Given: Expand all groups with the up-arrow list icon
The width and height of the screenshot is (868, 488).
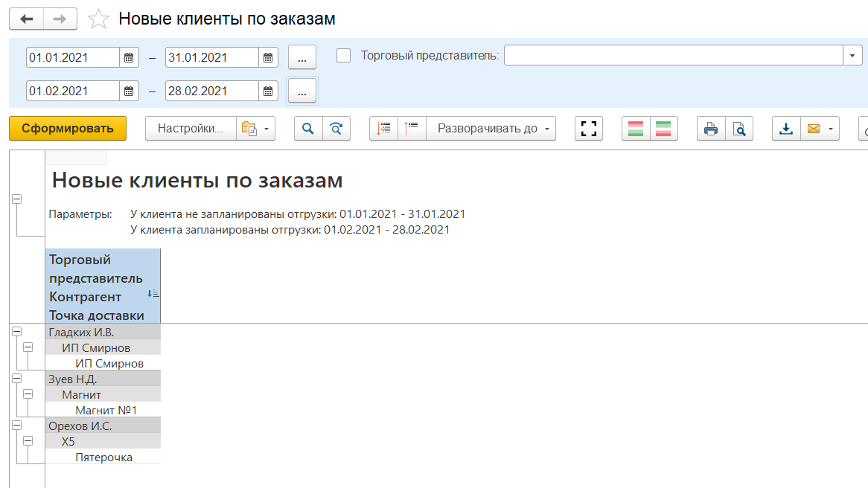Looking at the screenshot, I should coord(412,129).
